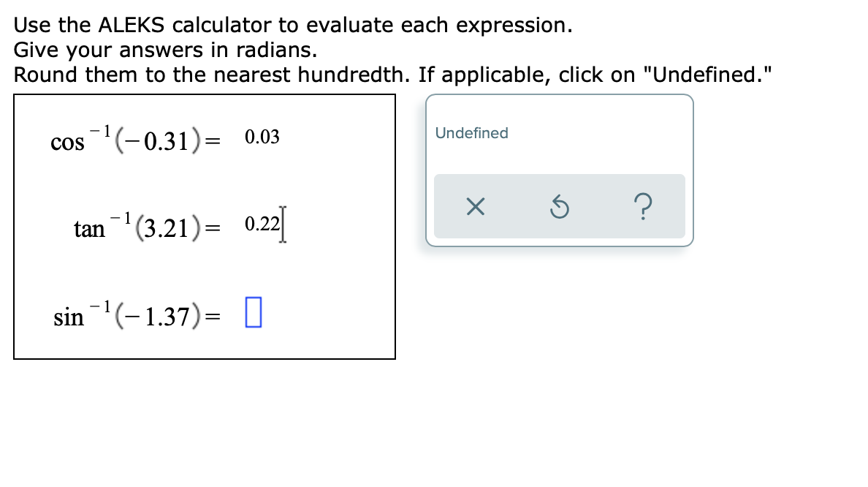Click the help icon at the toolbar's right end
The height and width of the screenshot is (487, 868).
[643, 207]
